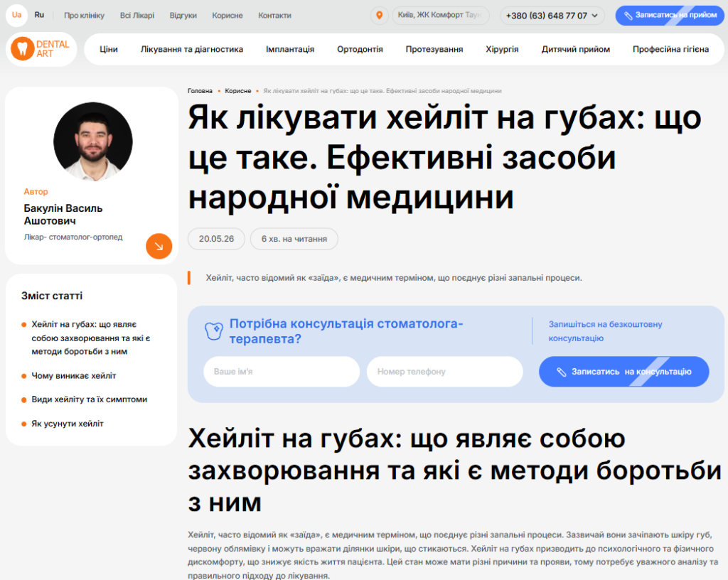
Task: Open Про клініку menu item
Action: (84, 16)
